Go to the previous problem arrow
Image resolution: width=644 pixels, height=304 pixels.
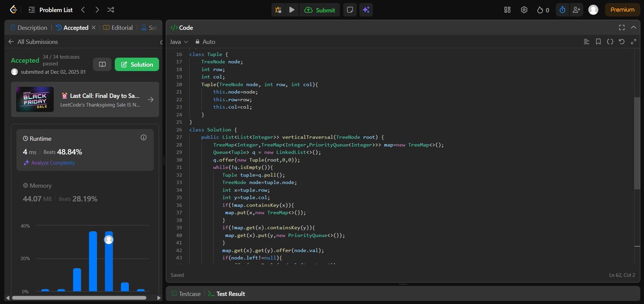tap(83, 10)
